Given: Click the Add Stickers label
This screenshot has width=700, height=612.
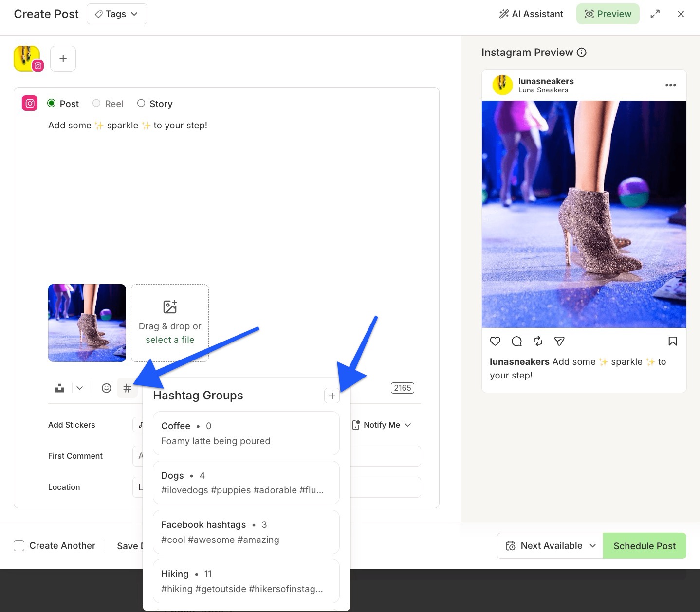Looking at the screenshot, I should [72, 425].
